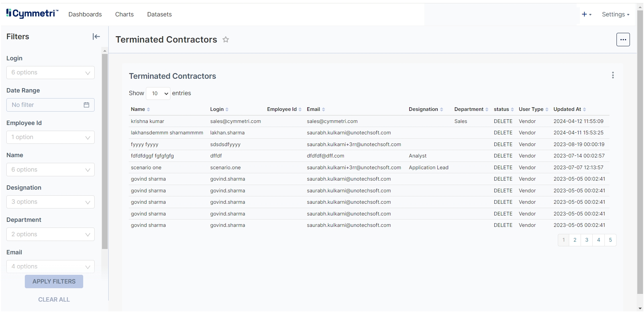Collapse the Filters panel using the arrow icon

click(x=96, y=37)
